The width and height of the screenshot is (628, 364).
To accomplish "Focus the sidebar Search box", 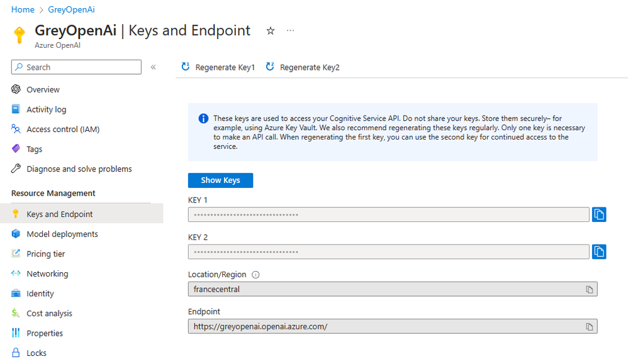I will tap(77, 67).
